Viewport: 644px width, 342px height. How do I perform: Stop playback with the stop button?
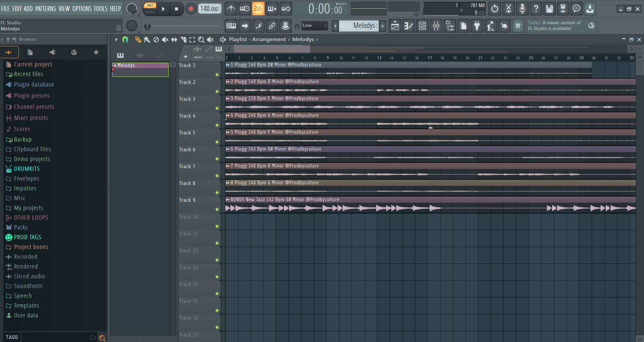point(176,9)
